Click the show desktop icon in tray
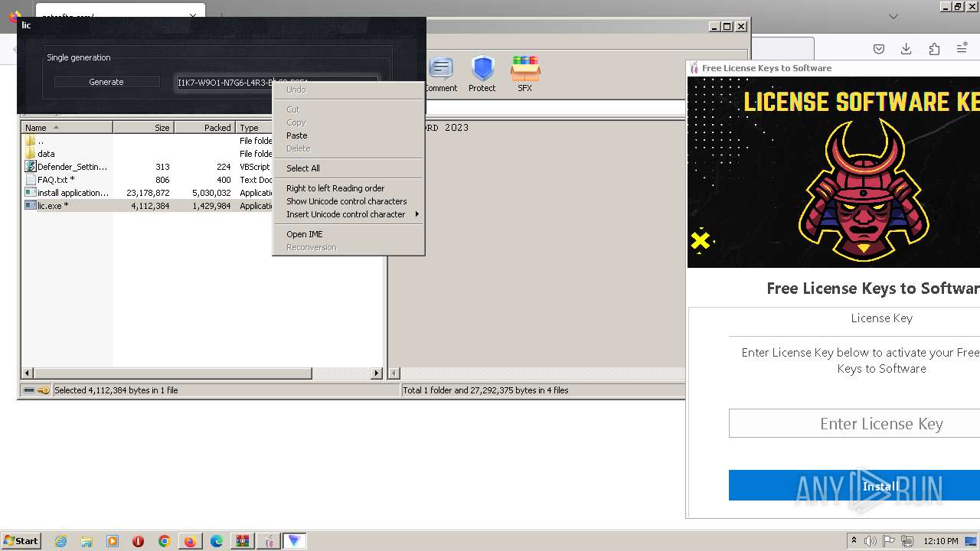The width and height of the screenshot is (980, 551). (x=971, y=541)
